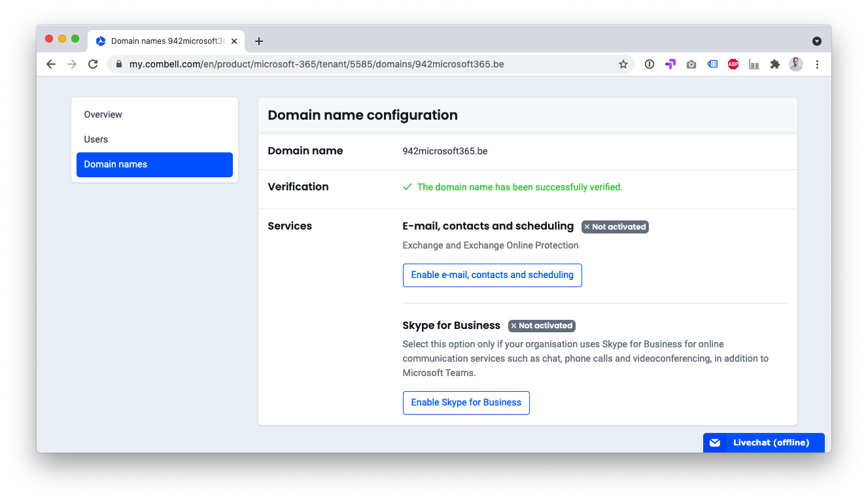Image resolution: width=868 pixels, height=501 pixels.
Task: Click the user profile avatar
Action: click(x=796, y=64)
